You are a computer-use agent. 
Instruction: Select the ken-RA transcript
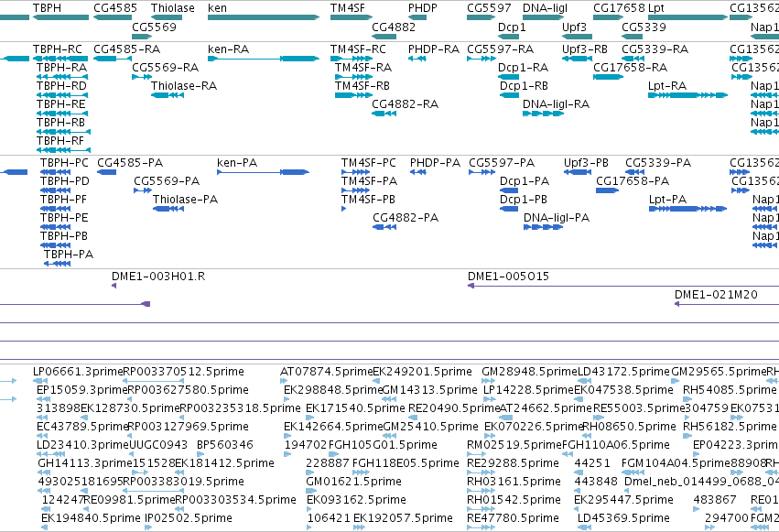click(228, 49)
